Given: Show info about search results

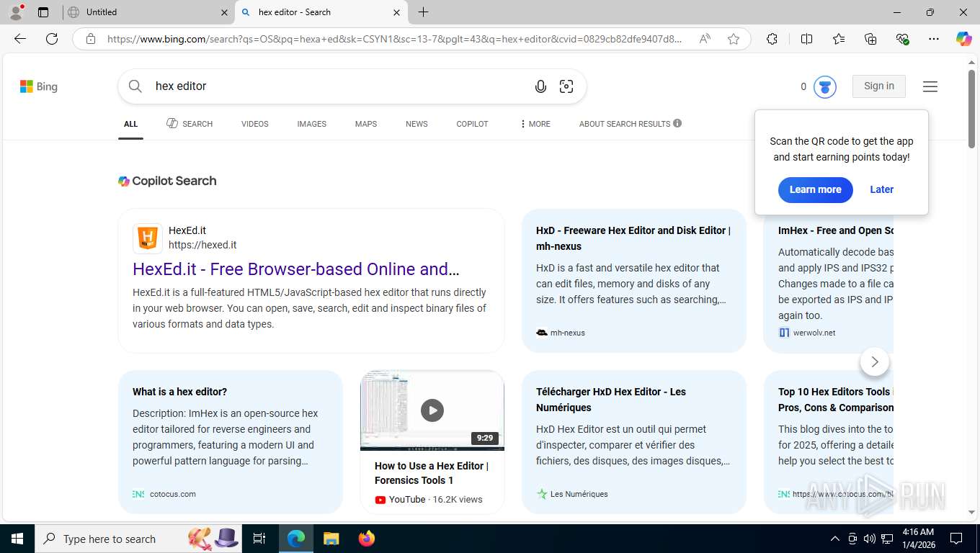Looking at the screenshot, I should 677,123.
